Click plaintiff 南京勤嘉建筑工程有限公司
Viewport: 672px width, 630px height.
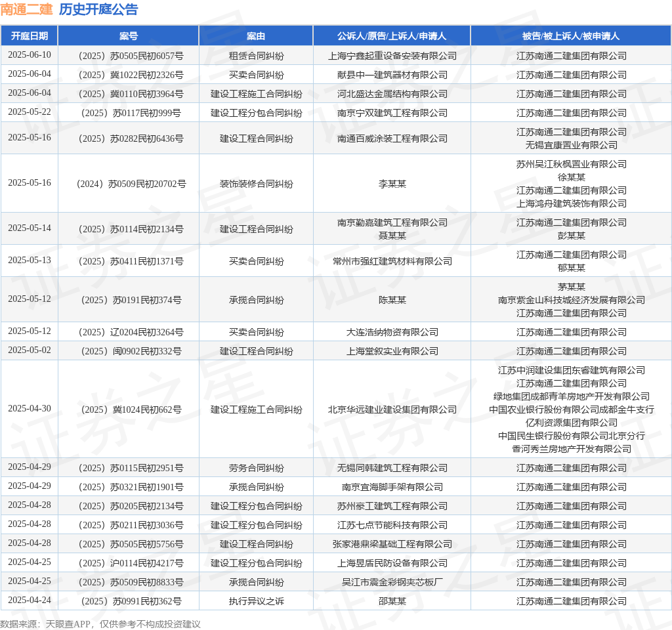(x=392, y=223)
